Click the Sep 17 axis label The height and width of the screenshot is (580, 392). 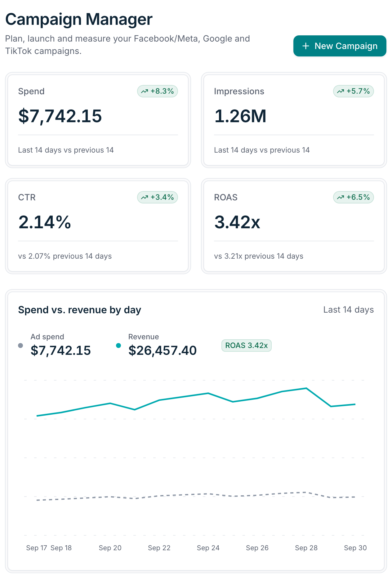[x=37, y=548]
